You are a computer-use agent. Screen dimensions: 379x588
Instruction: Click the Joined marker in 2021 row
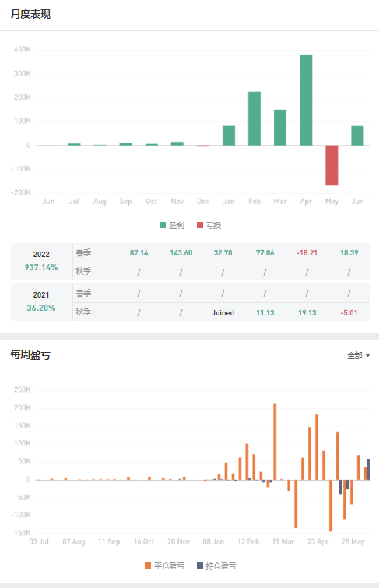tap(223, 313)
